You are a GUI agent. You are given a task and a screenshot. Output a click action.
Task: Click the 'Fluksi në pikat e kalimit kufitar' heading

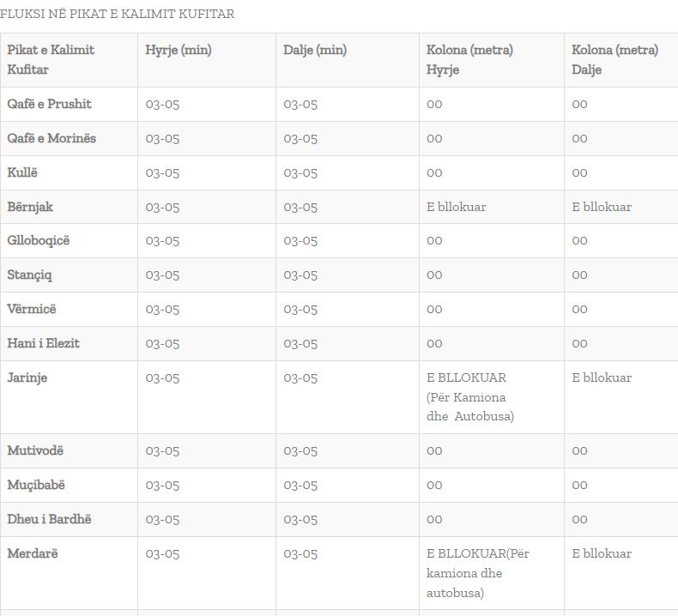(118, 14)
